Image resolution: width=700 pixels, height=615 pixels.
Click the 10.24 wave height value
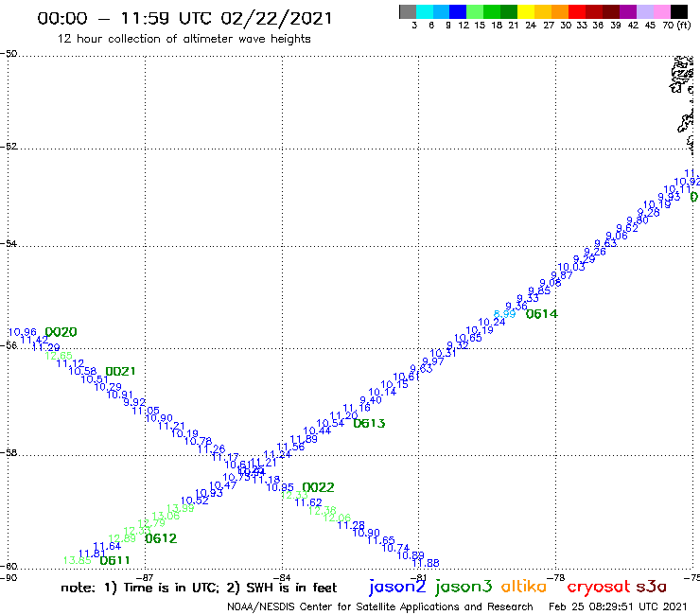(x=492, y=322)
